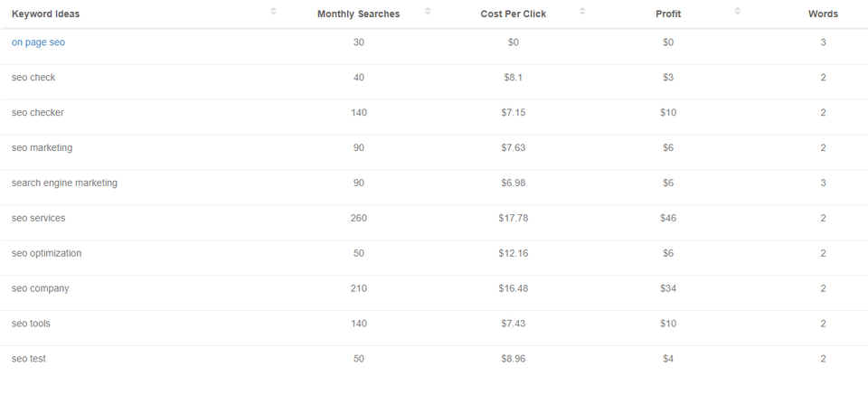Image resolution: width=868 pixels, height=395 pixels.
Task: Click 'search engine marketing' keyword text
Action: click(64, 183)
